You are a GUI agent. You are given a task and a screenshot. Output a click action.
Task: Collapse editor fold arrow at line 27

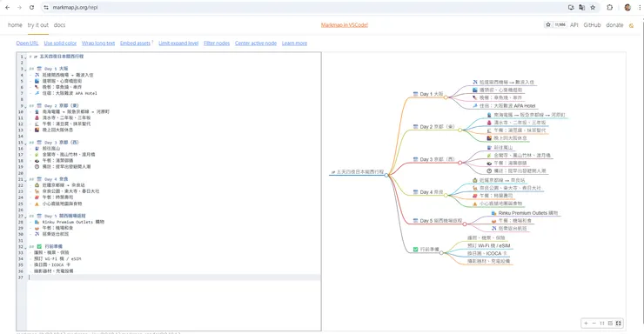point(25,217)
